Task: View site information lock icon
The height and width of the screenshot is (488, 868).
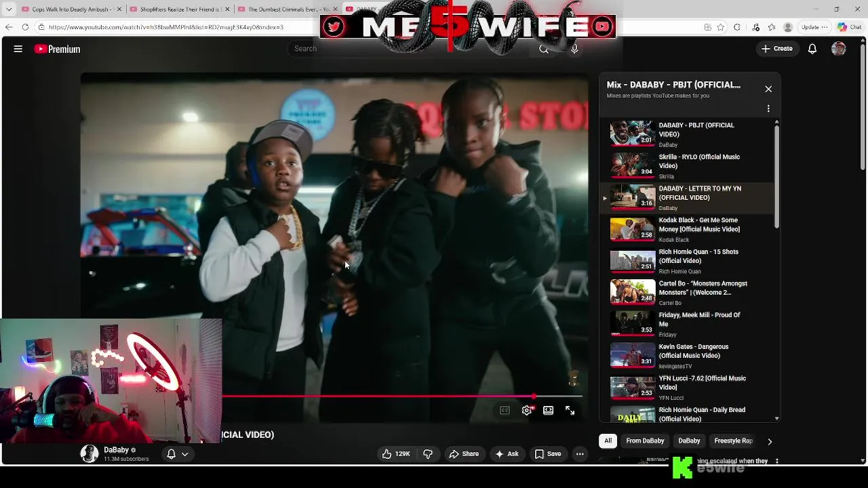Action: [x=41, y=27]
